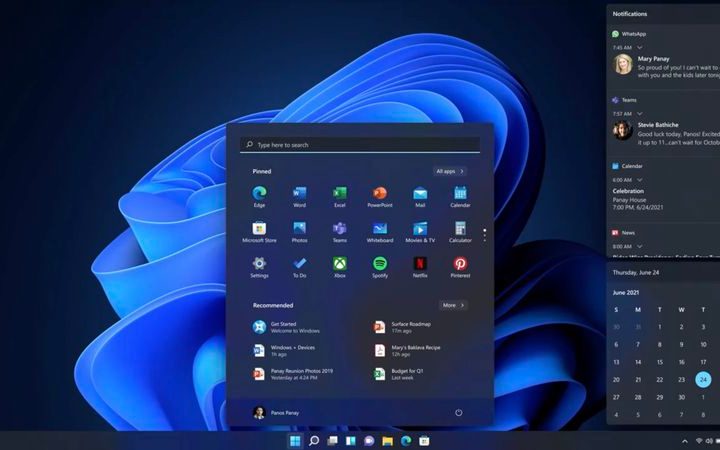Launch the To Do app

click(299, 267)
